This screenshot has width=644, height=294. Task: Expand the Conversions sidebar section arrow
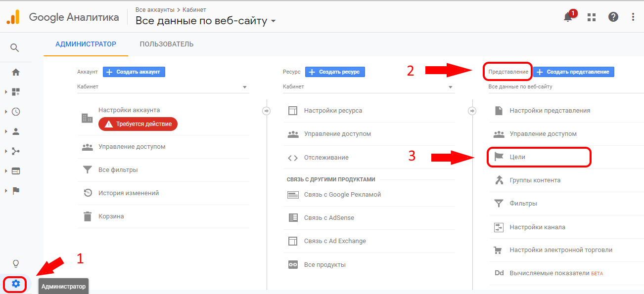click(x=6, y=191)
